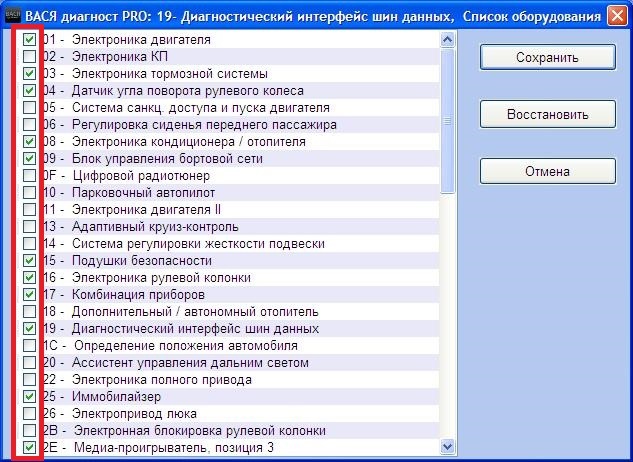Check 0F - Цифровой радиотюнер checkbox
This screenshot has height=462, width=633.
29,176
